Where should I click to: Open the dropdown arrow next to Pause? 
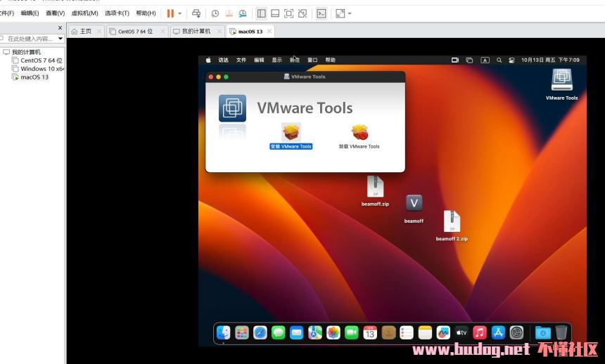coord(179,13)
